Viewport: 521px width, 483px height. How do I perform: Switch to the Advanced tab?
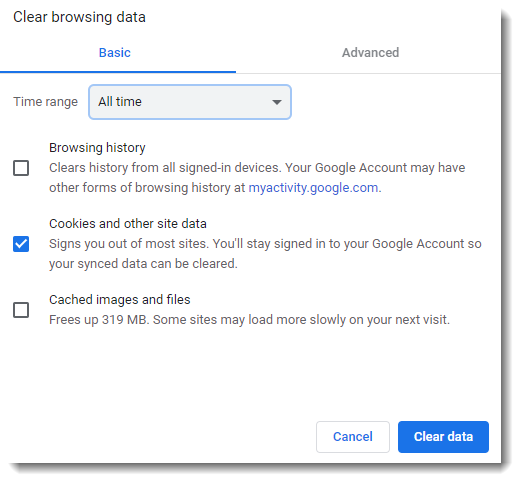pos(370,53)
